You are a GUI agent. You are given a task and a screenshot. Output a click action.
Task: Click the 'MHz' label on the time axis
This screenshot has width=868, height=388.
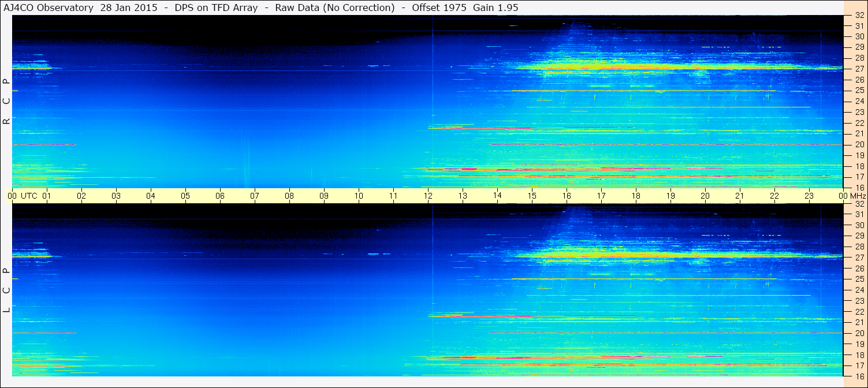tap(858, 196)
